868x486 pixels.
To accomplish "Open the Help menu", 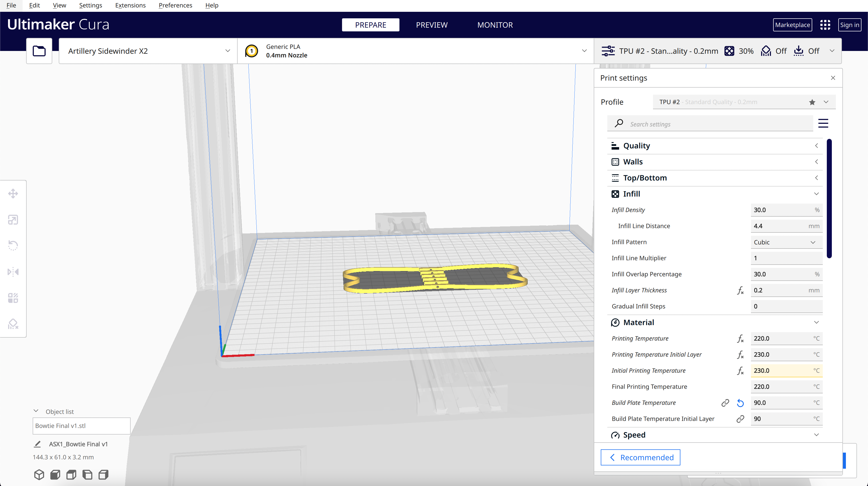I will click(x=212, y=5).
